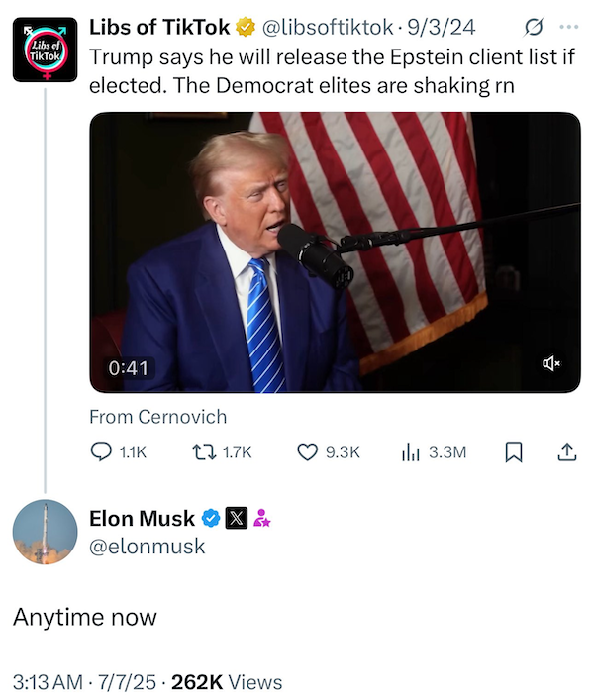Click the purple subscriber star badge
The height and width of the screenshot is (700, 594).
point(262,518)
